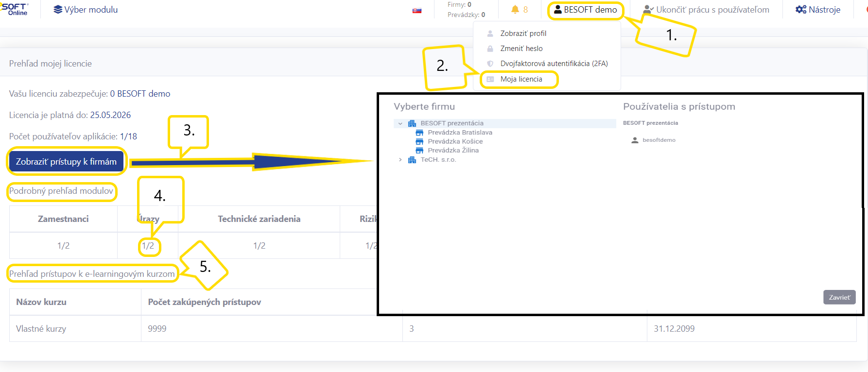Select BESOFT prezentácia in company tree
Screen dimensions: 868x372
click(x=452, y=123)
